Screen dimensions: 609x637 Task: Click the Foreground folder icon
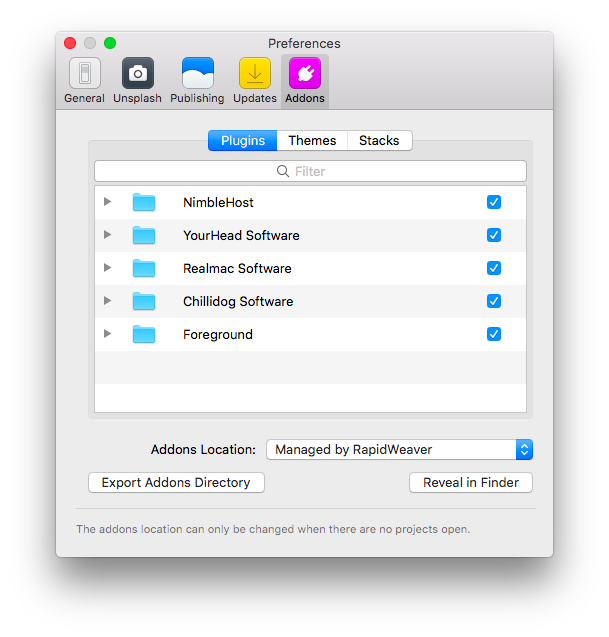(144, 334)
